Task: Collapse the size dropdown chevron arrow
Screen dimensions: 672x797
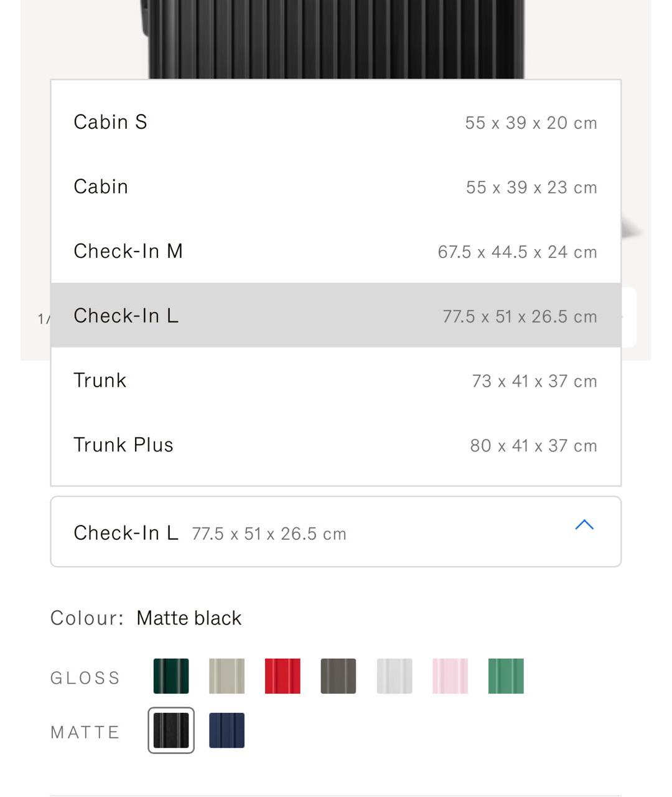Action: [584, 525]
